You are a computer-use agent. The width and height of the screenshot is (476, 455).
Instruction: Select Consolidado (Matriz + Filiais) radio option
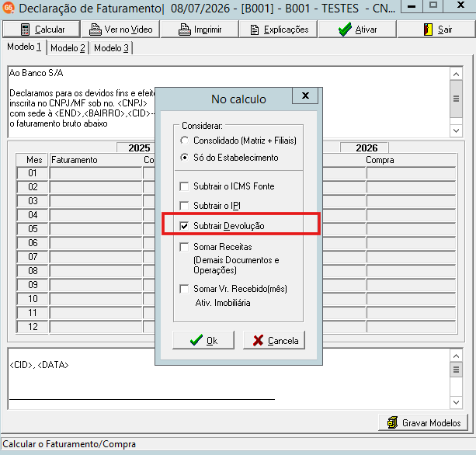184,141
